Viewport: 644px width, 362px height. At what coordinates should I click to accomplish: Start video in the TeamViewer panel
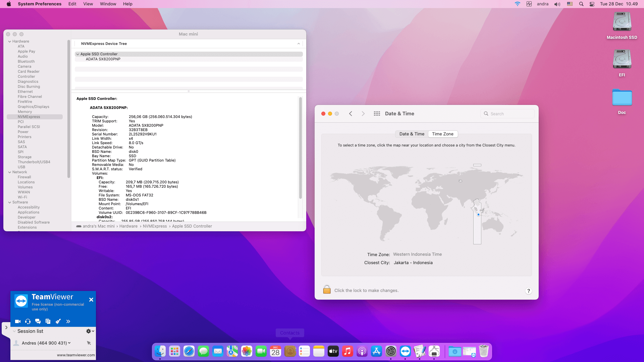click(x=18, y=321)
